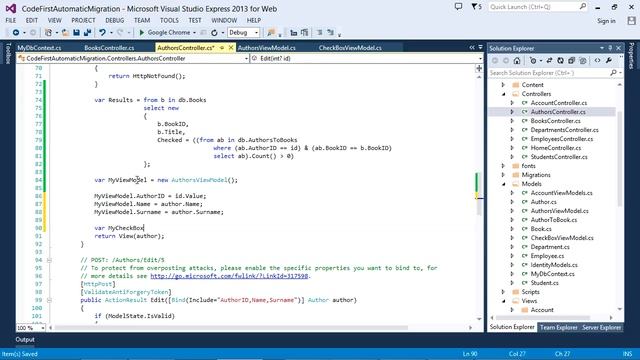The height and width of the screenshot is (360, 640).
Task: Switch to the AuthorsViewModel.cs tab
Action: click(x=267, y=48)
